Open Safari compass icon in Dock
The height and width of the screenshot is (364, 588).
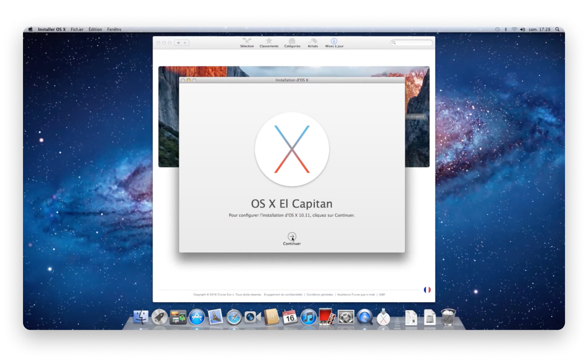pyautogui.click(x=234, y=317)
